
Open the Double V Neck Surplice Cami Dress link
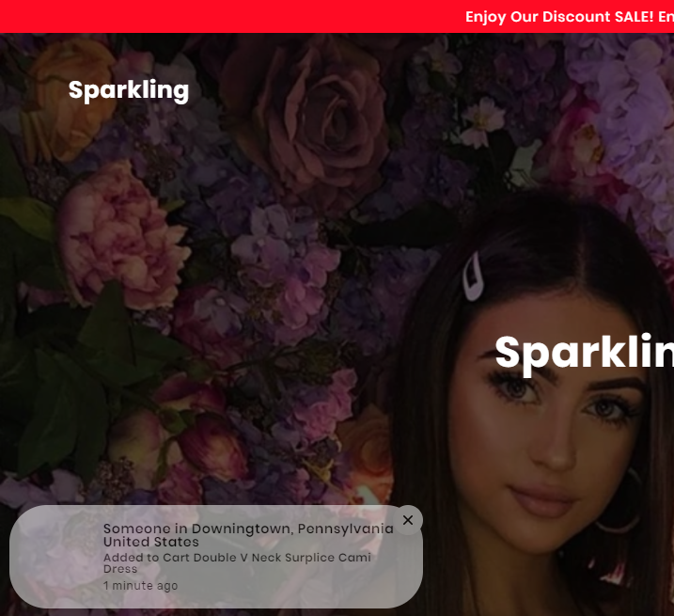(x=237, y=562)
